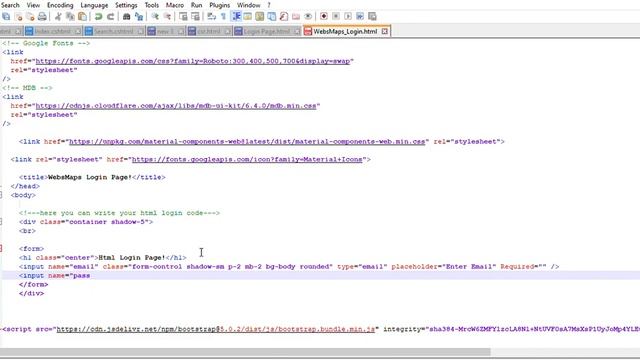Click the Print toolbar icon
640x360 pixels.
click(42, 16)
